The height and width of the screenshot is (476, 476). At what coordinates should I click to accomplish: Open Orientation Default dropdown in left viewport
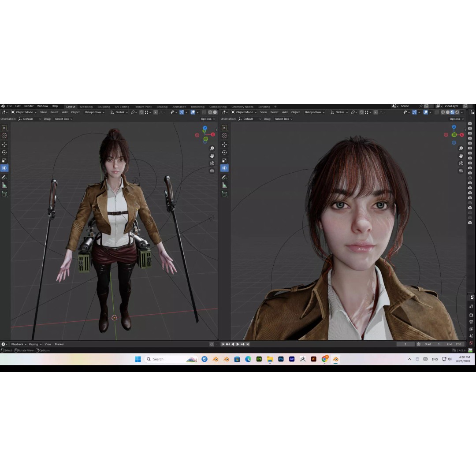coord(30,119)
